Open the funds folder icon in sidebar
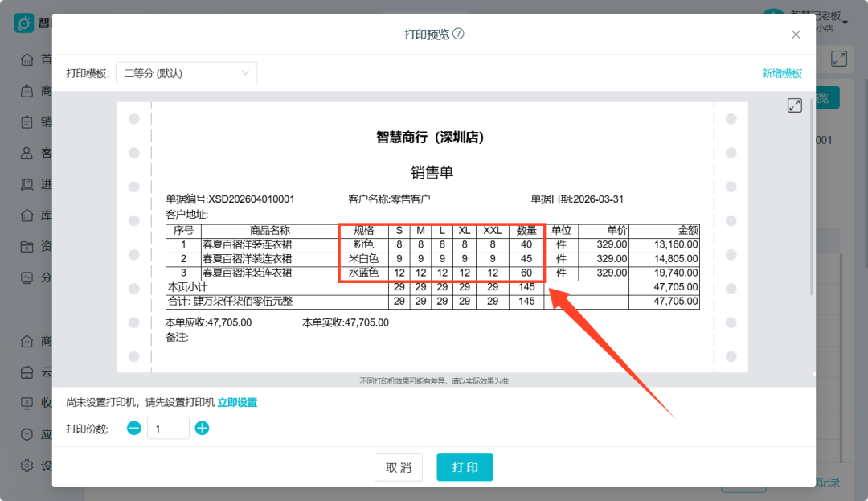Viewport: 868px width, 501px height. [27, 246]
